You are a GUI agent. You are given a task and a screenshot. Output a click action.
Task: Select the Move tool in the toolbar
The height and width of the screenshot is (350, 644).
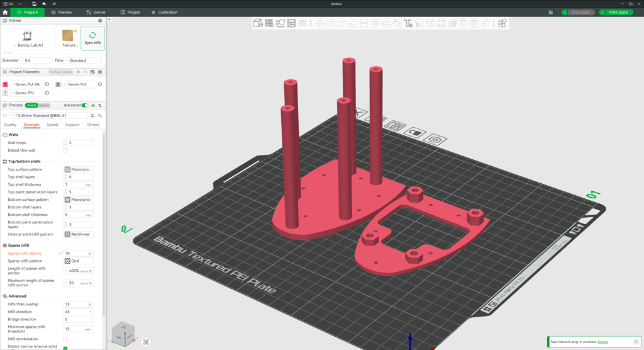click(319, 23)
